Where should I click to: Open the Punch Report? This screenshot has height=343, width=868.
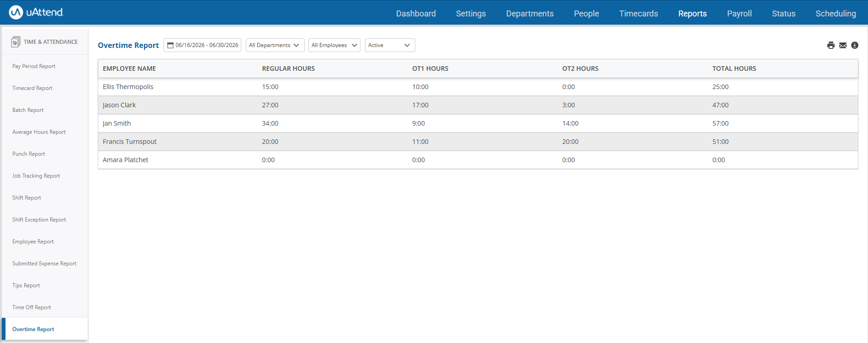click(x=29, y=154)
